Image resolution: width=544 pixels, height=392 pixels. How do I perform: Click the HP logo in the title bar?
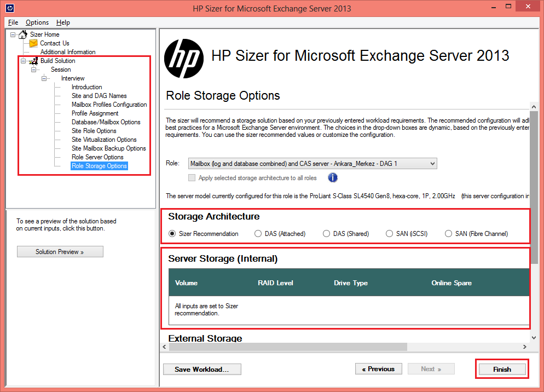click(10, 8)
